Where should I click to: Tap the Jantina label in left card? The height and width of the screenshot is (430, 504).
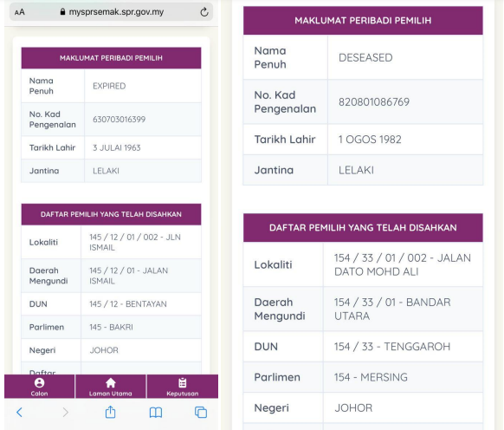[44, 171]
